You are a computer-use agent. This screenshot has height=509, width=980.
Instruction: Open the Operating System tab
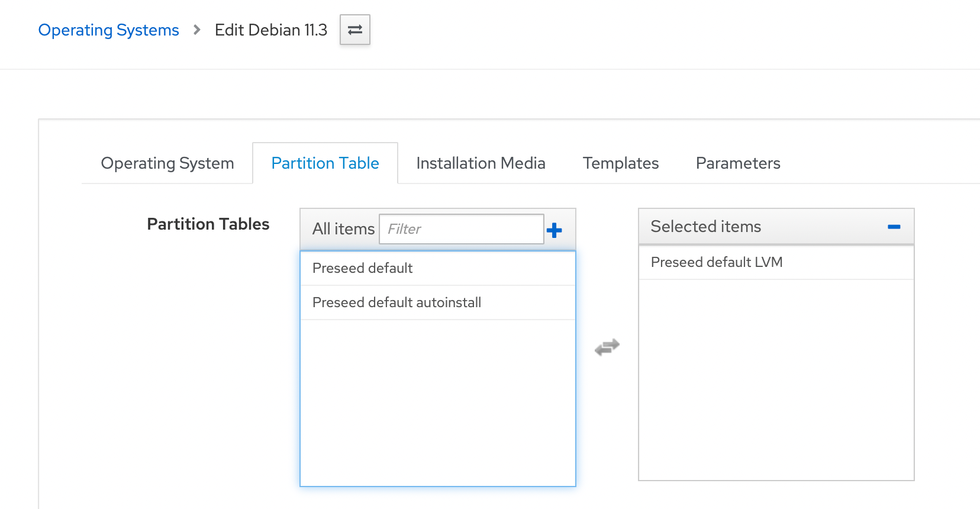pos(167,163)
